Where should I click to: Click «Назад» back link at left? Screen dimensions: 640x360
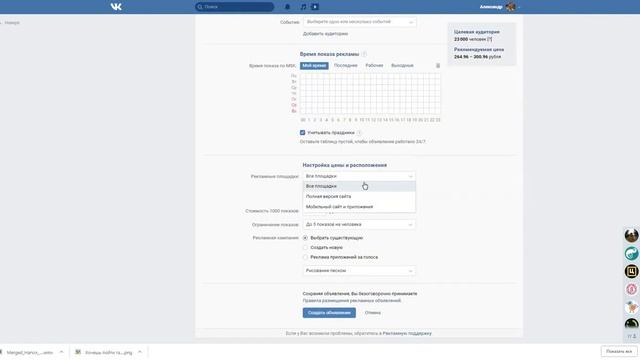coord(12,23)
